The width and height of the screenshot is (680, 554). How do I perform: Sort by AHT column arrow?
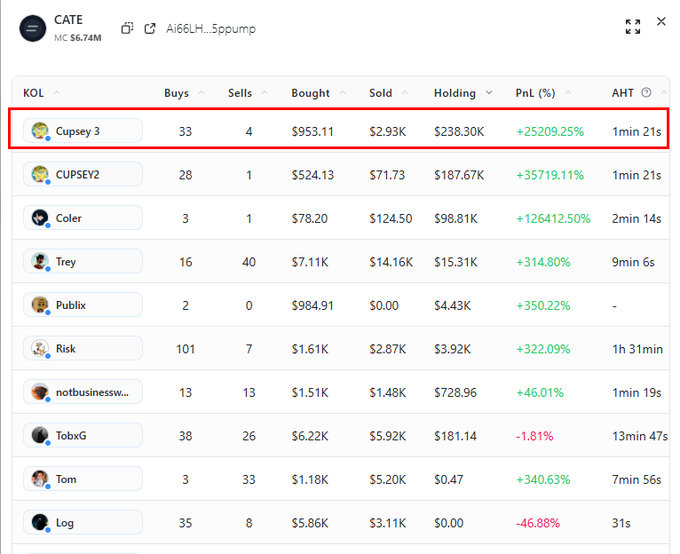[x=664, y=92]
